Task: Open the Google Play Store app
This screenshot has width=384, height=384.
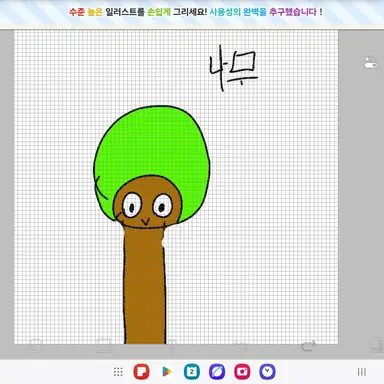Action: 167,372
